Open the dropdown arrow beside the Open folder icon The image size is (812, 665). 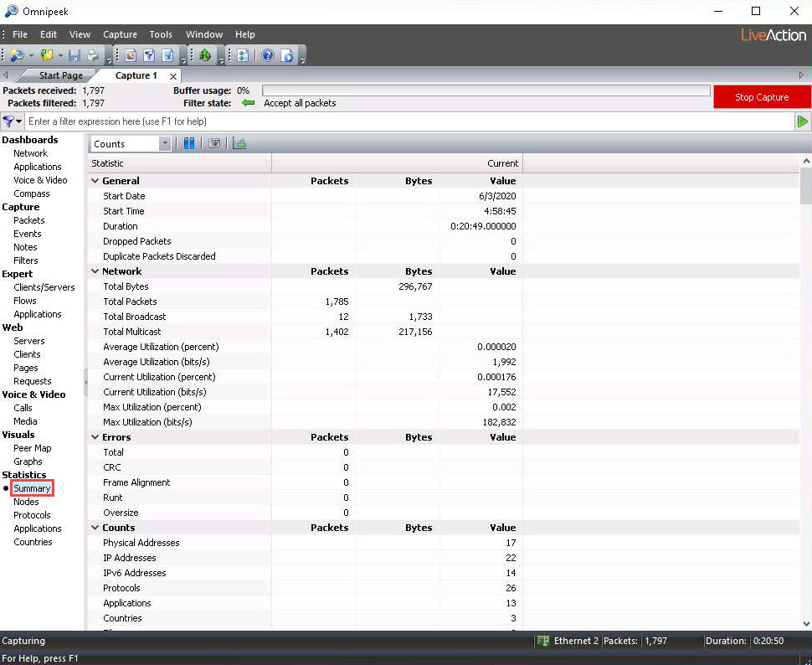coord(60,55)
